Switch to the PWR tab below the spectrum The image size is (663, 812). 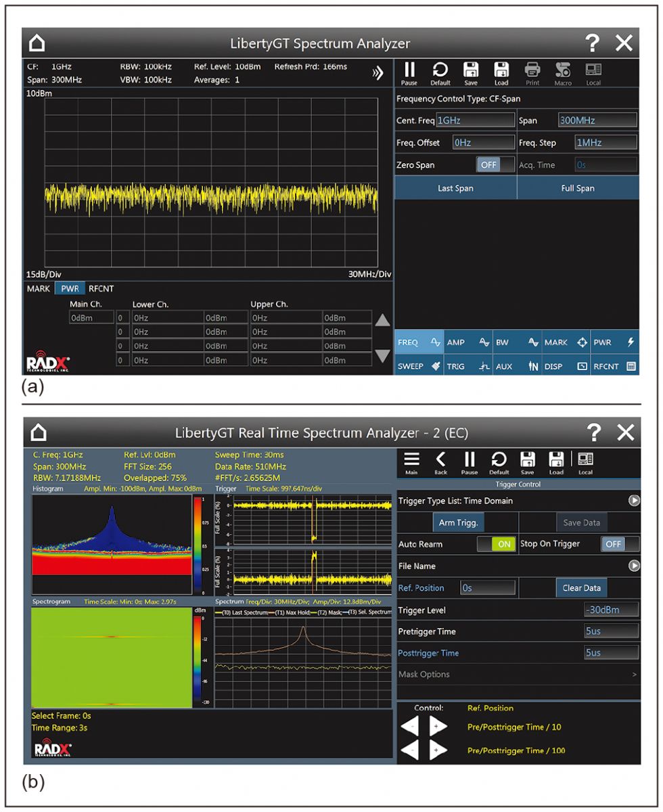[x=70, y=288]
